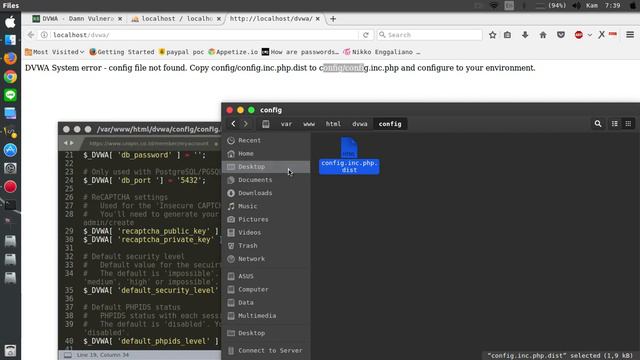Screen dimensions: 640x360
Task: Navigate to var path segment
Action: click(286, 124)
